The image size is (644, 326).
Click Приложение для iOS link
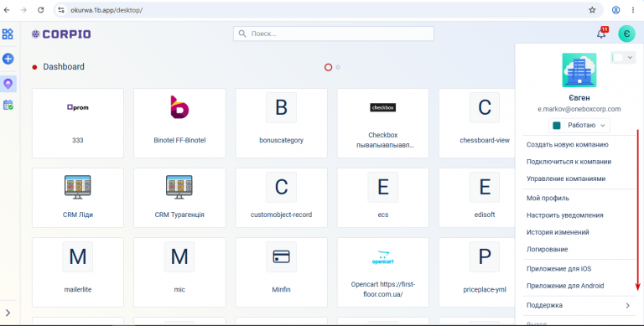[559, 269]
